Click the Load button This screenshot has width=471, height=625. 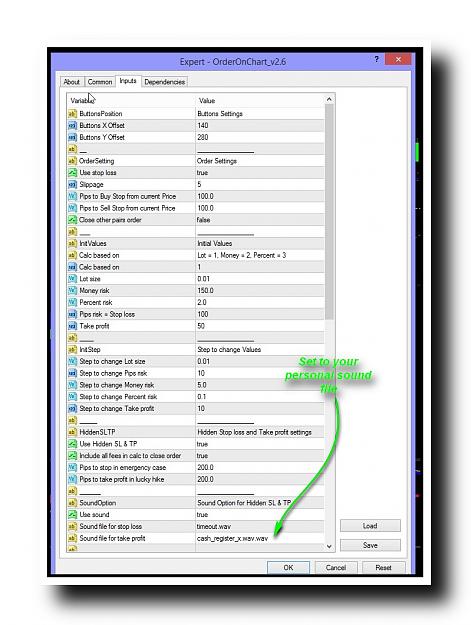(x=370, y=526)
